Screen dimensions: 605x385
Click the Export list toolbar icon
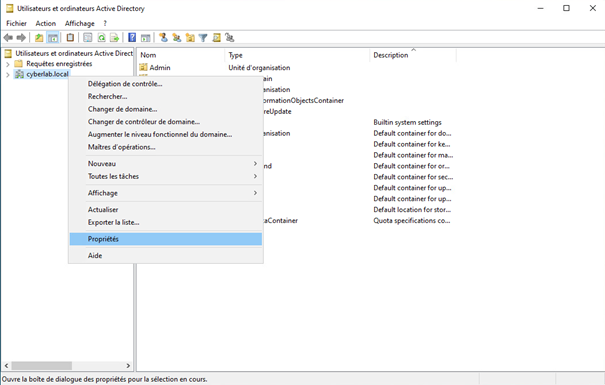pos(114,38)
